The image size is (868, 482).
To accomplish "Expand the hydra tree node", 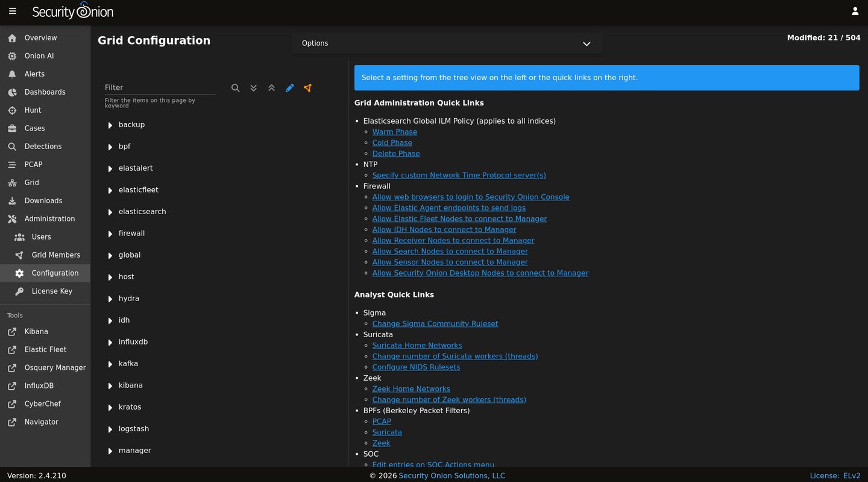I will click(x=110, y=299).
